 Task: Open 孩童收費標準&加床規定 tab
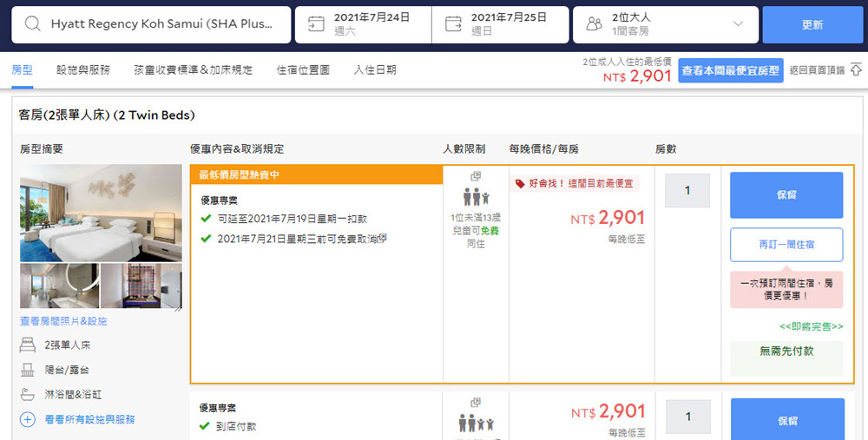pyautogui.click(x=194, y=69)
